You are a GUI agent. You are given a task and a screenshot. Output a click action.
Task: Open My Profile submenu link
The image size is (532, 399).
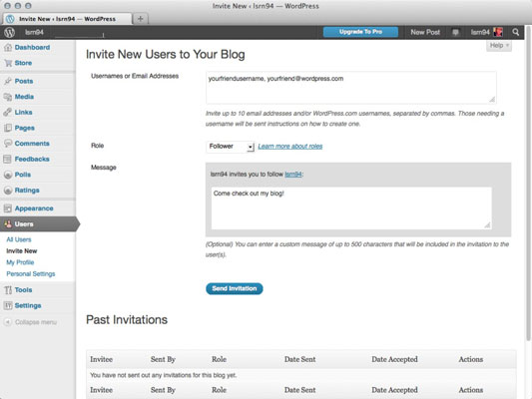click(x=20, y=262)
